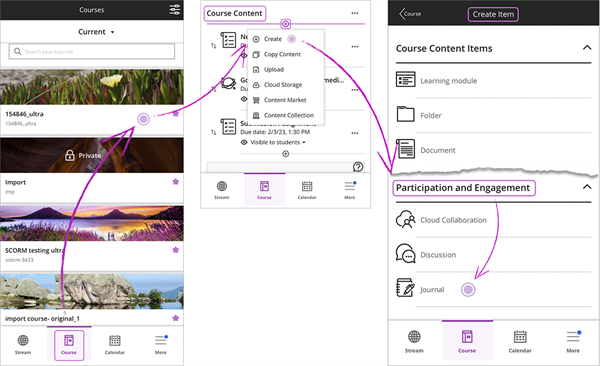Click the checklist icon of the 2/3/23 assignment

[x=228, y=127]
